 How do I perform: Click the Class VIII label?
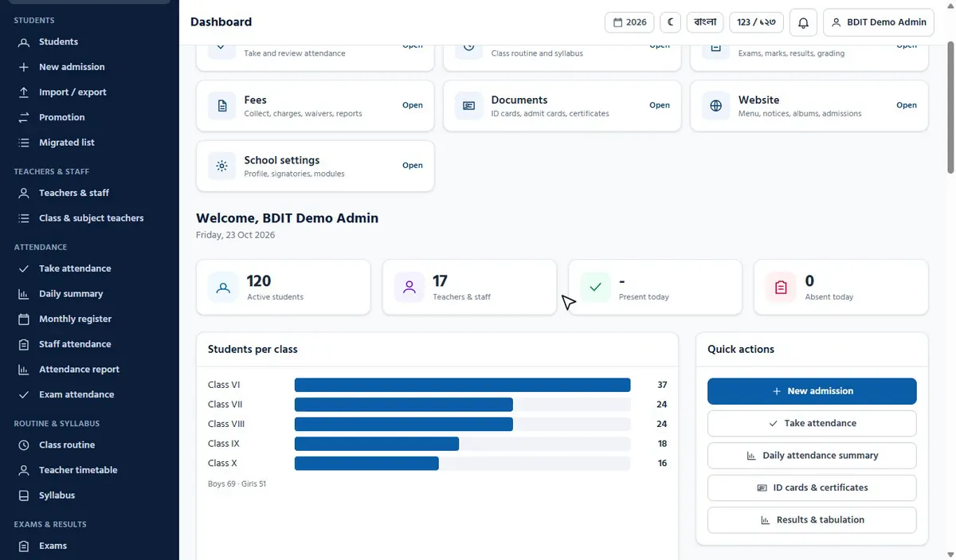click(225, 424)
